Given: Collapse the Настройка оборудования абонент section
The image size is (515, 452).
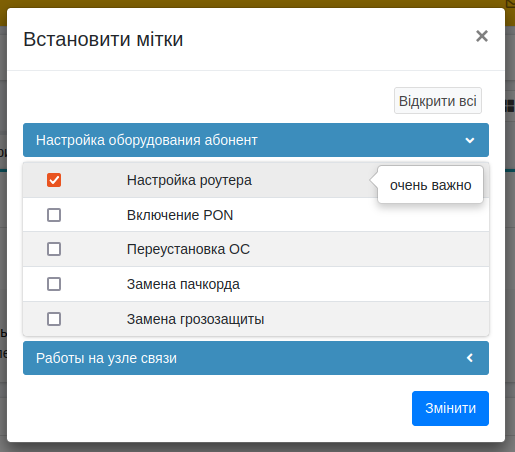Looking at the screenshot, I should (x=256, y=140).
